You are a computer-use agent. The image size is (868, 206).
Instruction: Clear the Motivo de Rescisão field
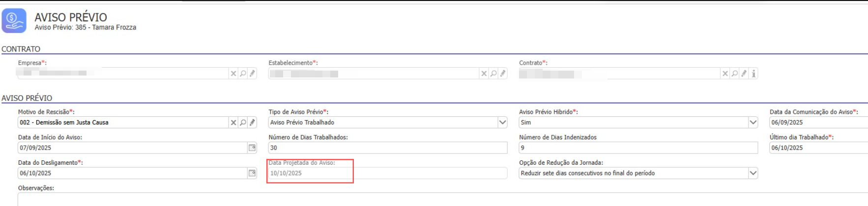point(233,123)
